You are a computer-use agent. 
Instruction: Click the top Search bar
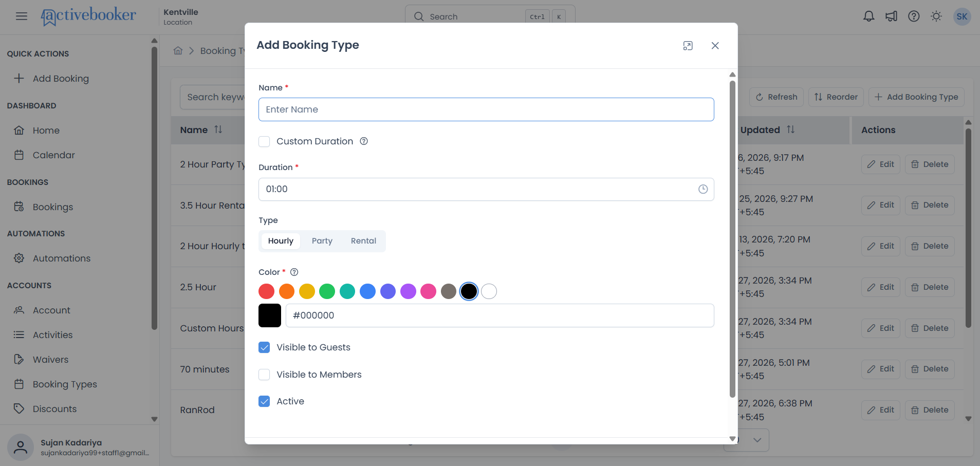click(x=490, y=16)
